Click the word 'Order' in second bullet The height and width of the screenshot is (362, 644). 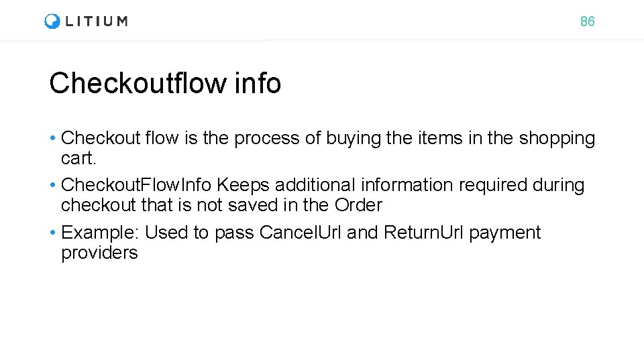pyautogui.click(x=358, y=205)
